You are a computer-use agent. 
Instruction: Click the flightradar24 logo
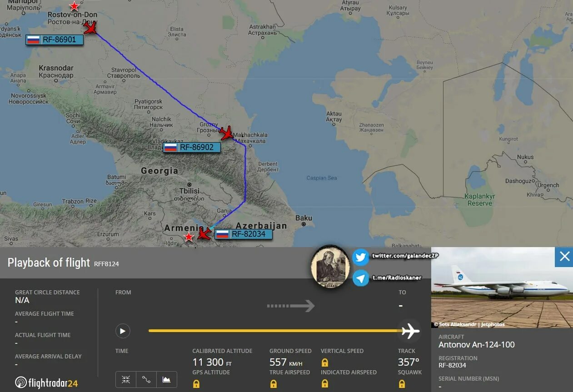click(x=46, y=383)
